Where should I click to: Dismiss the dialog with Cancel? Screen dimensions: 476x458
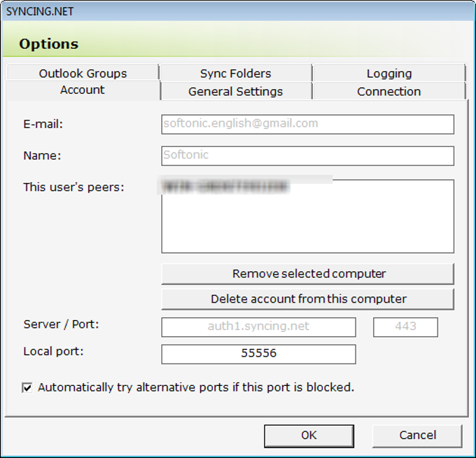[x=417, y=436]
